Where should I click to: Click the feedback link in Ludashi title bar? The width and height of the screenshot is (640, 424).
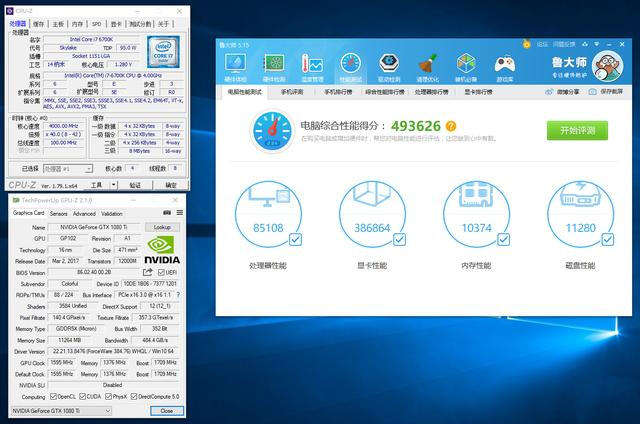[564, 44]
